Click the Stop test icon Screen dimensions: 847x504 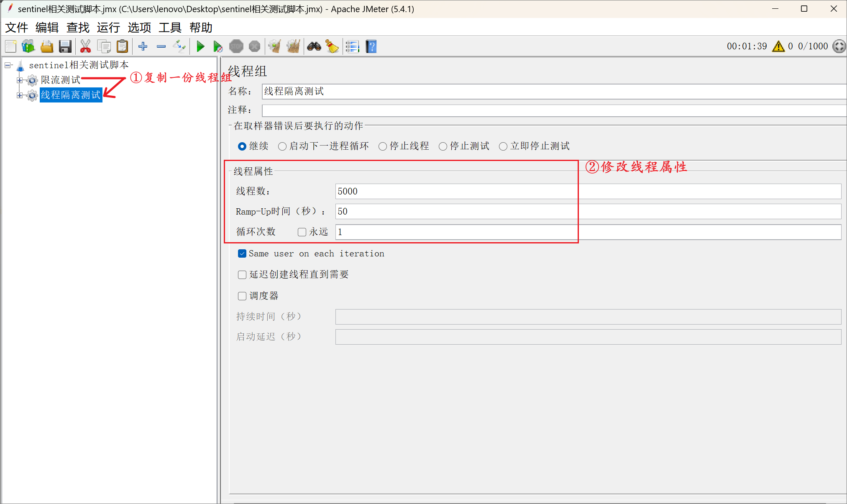click(236, 46)
